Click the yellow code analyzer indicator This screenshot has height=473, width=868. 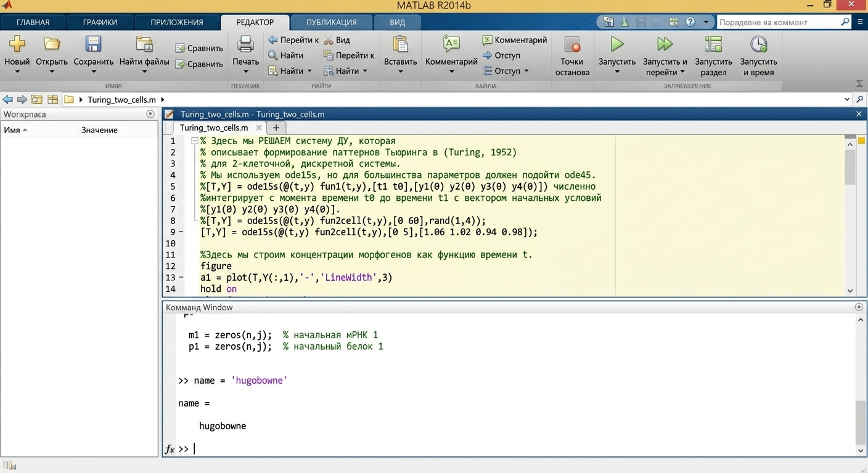[x=861, y=141]
